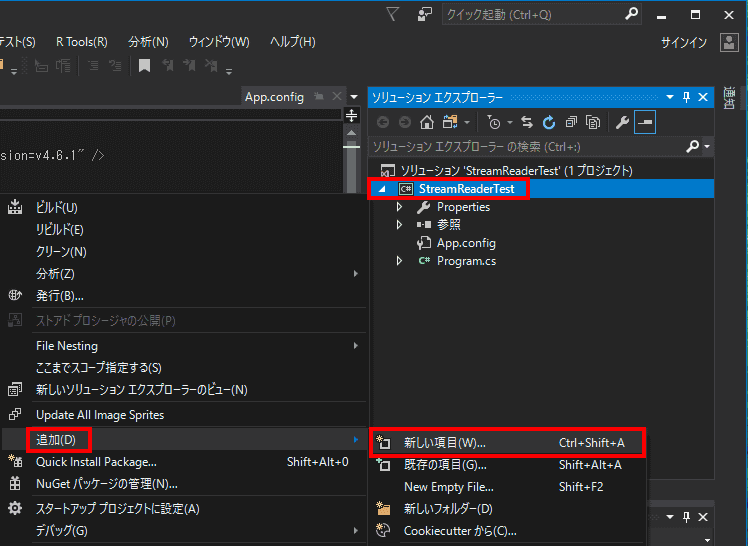Open dropdown beside switch views icon
The height and width of the screenshot is (546, 748).
(467, 123)
